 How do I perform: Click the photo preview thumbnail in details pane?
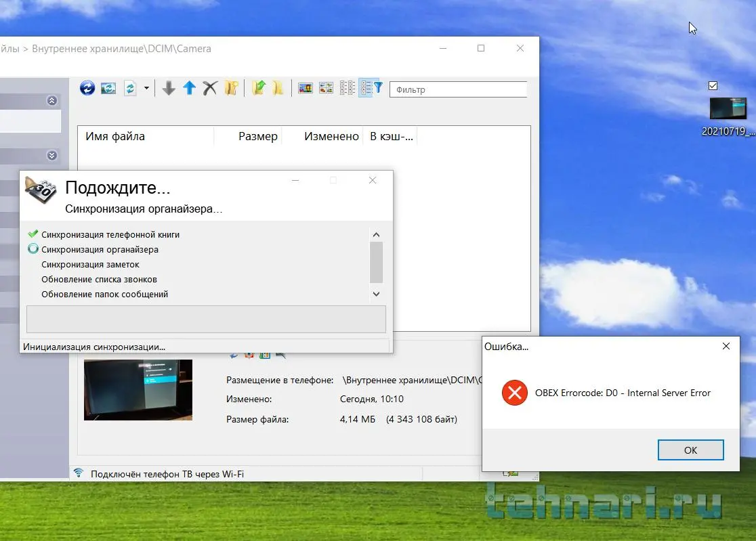tap(138, 390)
